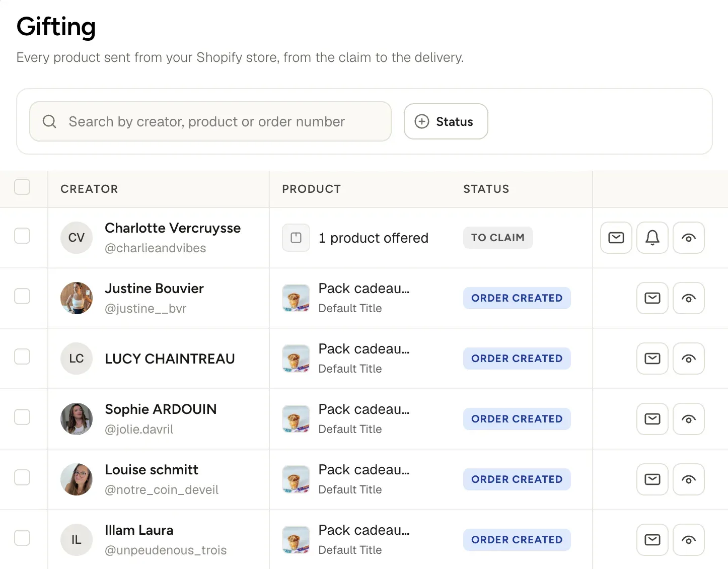Click the IL initials avatar
728x569 pixels.
click(77, 540)
